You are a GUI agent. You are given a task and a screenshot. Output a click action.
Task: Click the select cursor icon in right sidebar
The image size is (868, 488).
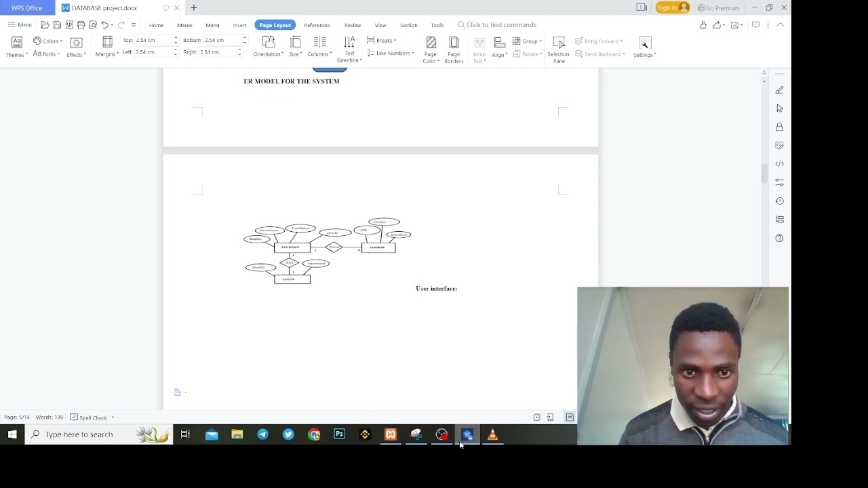[x=779, y=108]
